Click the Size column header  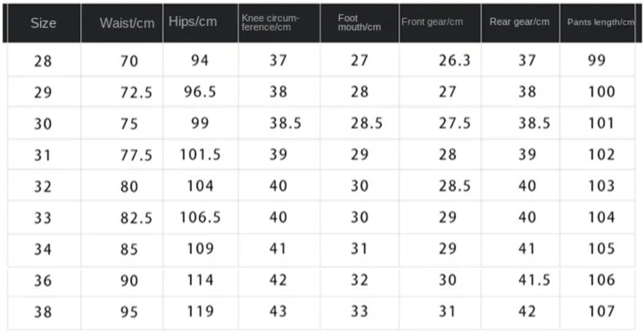43,23
